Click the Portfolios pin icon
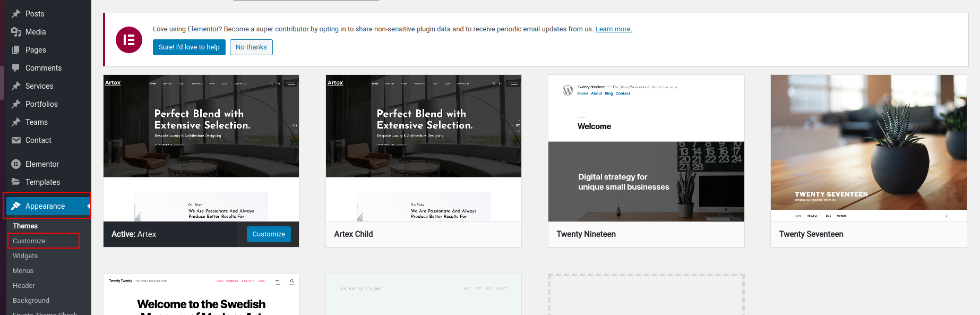 point(16,104)
